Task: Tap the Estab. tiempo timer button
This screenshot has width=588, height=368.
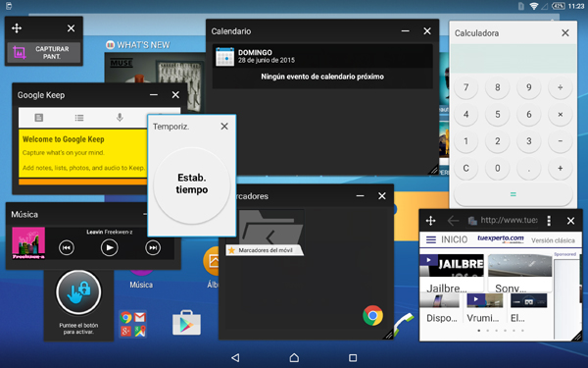Action: [192, 184]
